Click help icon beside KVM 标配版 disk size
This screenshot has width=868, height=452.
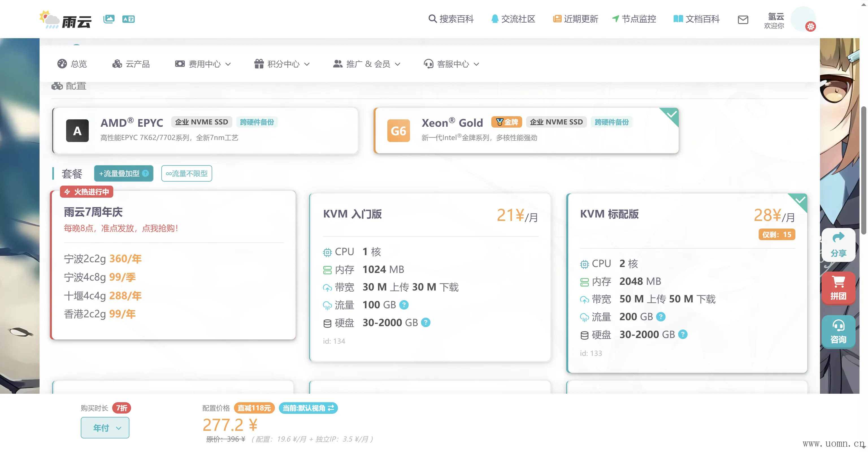pos(682,334)
